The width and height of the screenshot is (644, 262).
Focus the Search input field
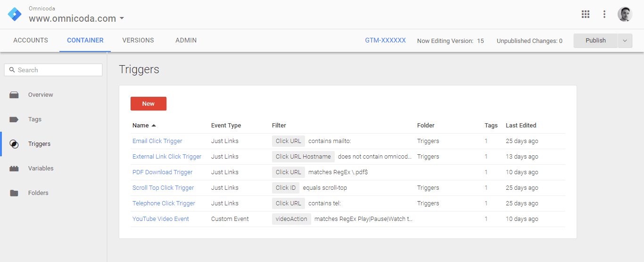point(53,70)
